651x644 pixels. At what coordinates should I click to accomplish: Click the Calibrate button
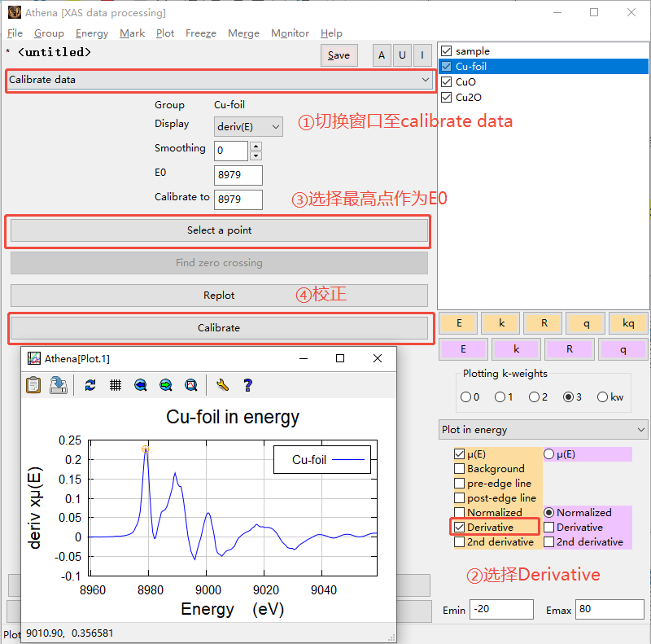point(219,328)
